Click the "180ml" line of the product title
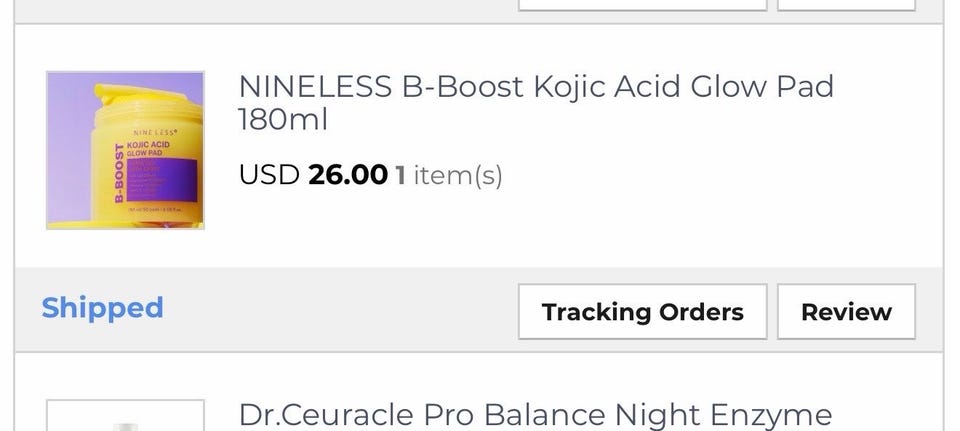Viewport: 960px width, 431px height. point(282,121)
